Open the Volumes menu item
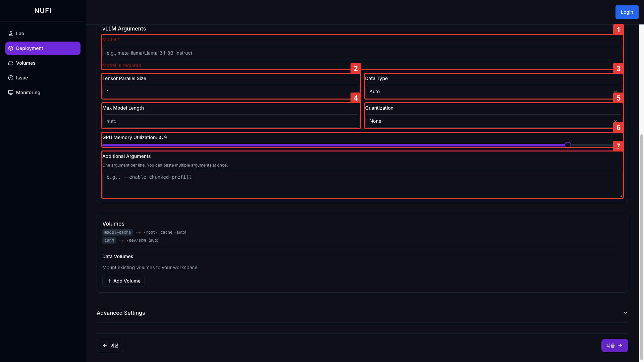The height and width of the screenshot is (362, 644). tap(25, 63)
